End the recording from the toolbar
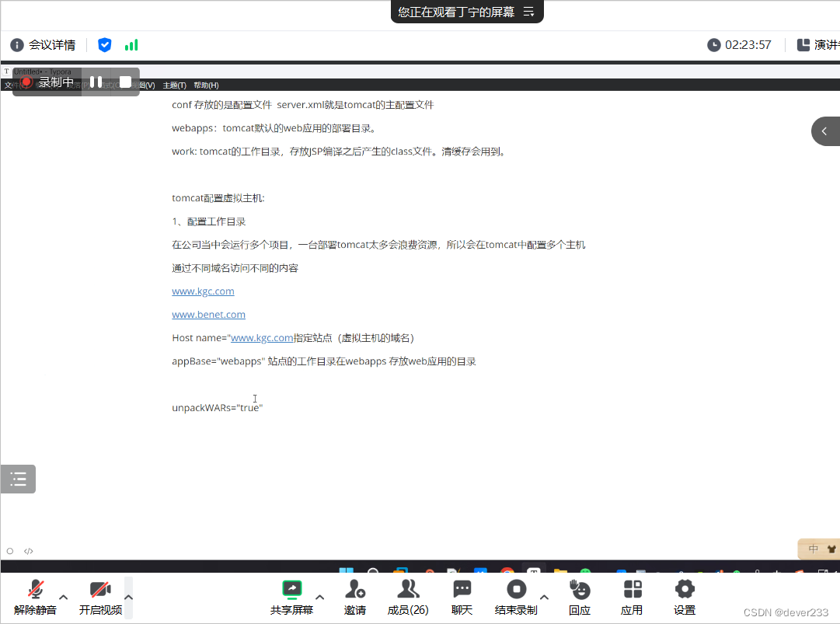Viewport: 840px width, 624px height. click(x=516, y=598)
